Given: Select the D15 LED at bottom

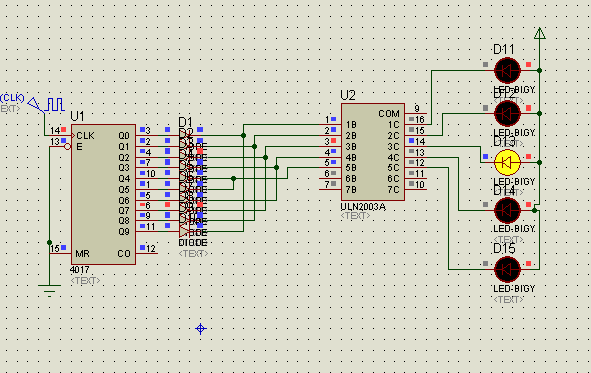Looking at the screenshot, I should click(507, 269).
